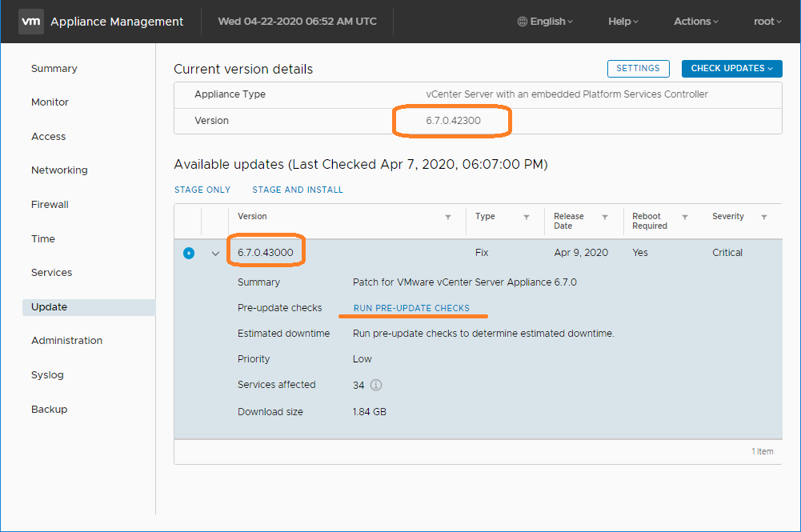Click Stage and Install link

click(x=298, y=190)
